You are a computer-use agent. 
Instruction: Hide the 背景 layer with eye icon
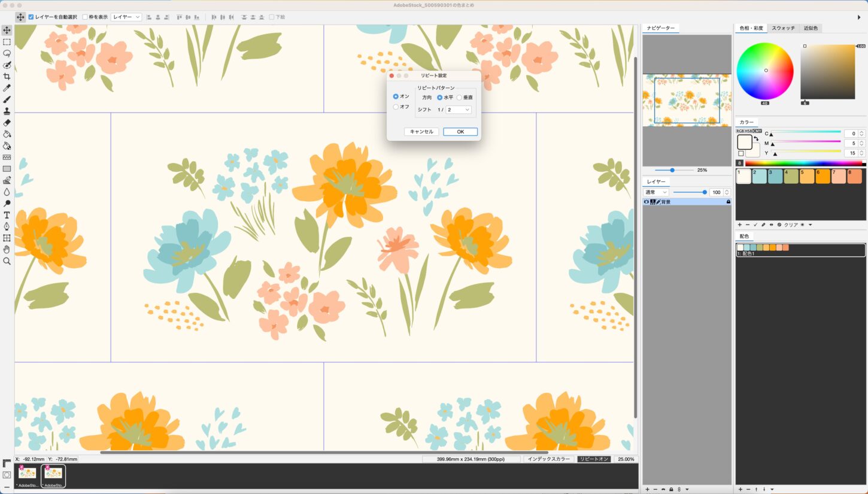[647, 202]
